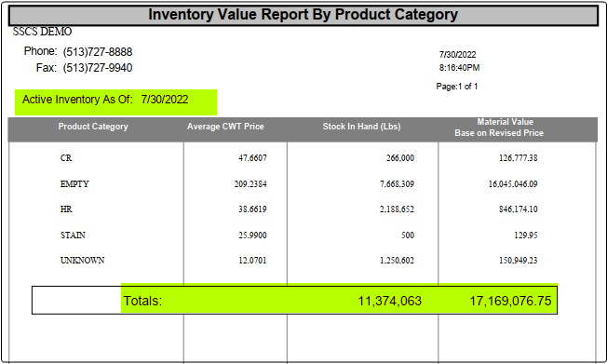The width and height of the screenshot is (607, 364).
Task: Click the 8:16:40PM report timestamp
Action: 459,68
